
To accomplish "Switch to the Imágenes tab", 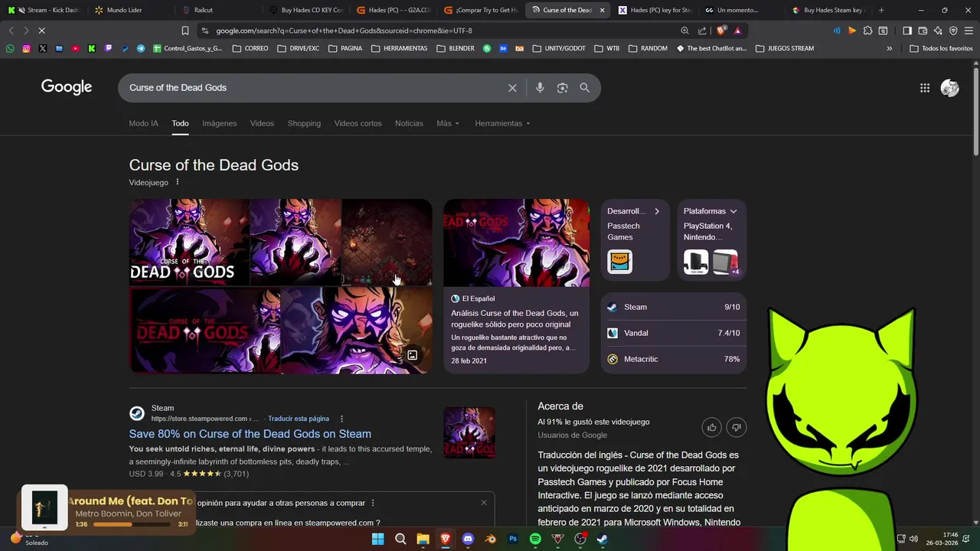I will coord(220,123).
